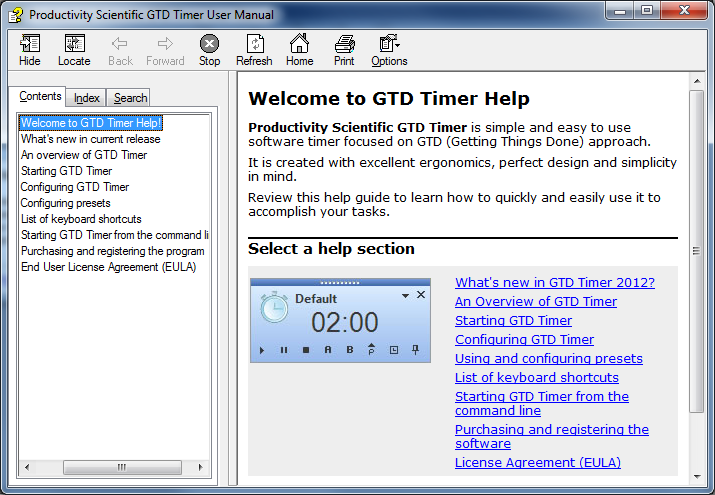Click the stop square in timer image
This screenshot has height=495, width=715.
[306, 350]
